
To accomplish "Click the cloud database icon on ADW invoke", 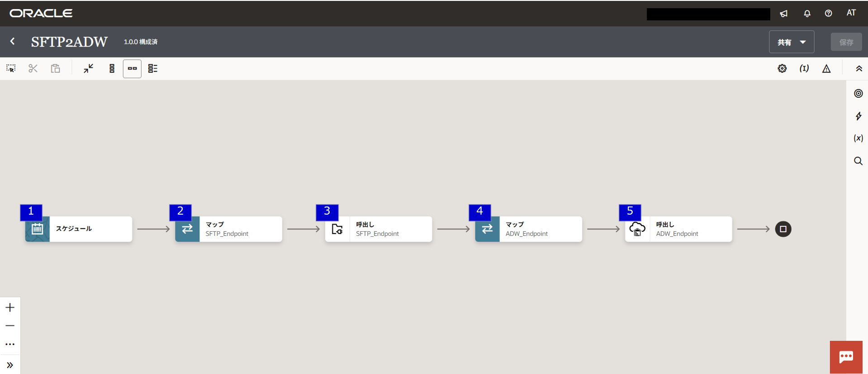I will click(637, 229).
